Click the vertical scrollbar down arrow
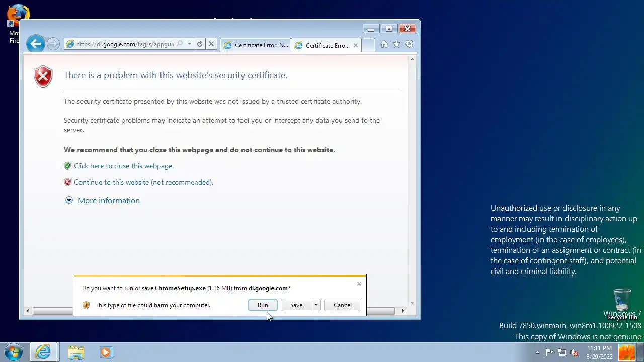 (412, 303)
